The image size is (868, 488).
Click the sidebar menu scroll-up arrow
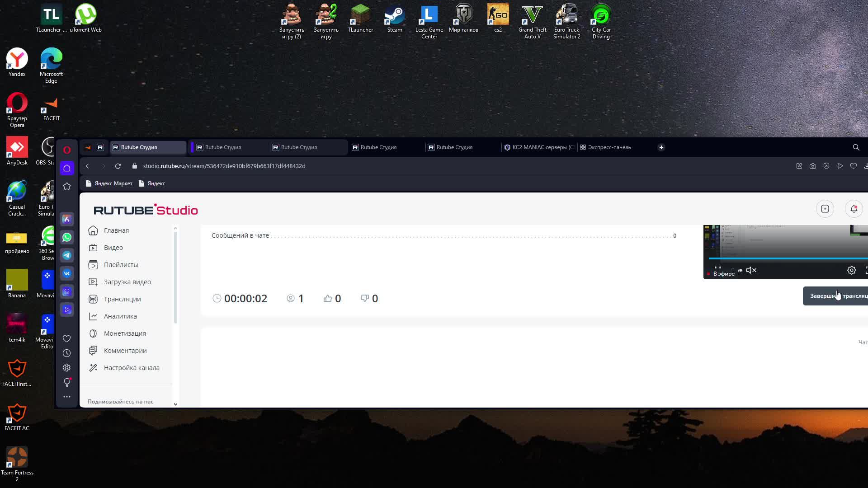(175, 228)
